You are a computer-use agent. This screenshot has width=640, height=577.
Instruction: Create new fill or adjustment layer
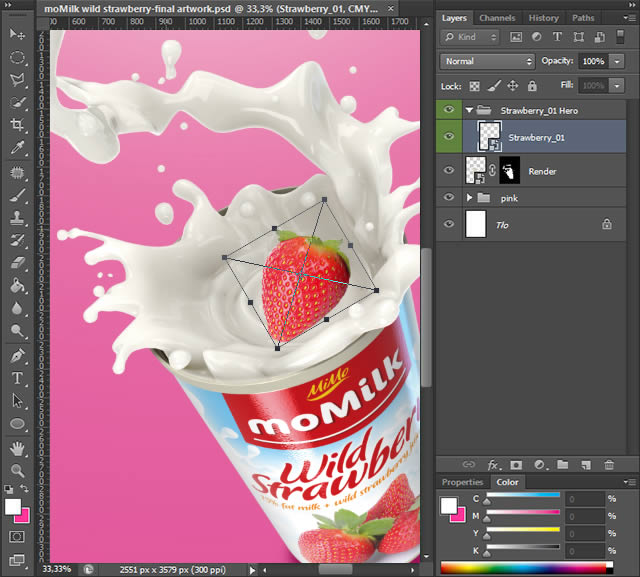tap(540, 465)
